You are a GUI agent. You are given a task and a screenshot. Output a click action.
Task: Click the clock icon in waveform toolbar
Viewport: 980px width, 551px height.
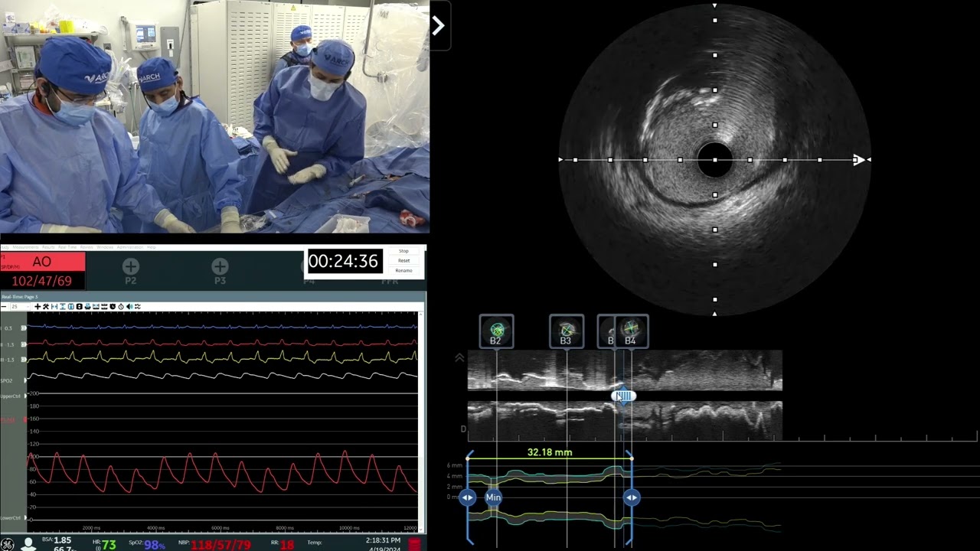coord(113,306)
